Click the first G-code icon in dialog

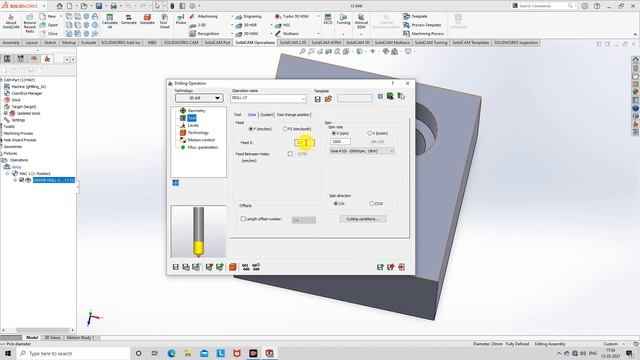[x=245, y=267]
